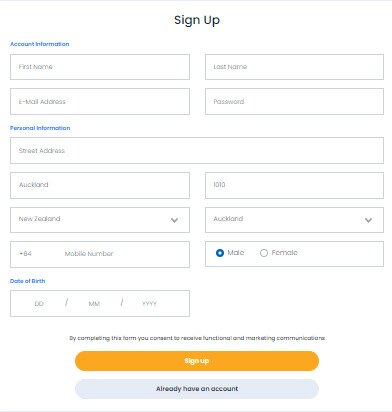
Task: Click the chevron in the Auckland region selector
Action: point(368,220)
